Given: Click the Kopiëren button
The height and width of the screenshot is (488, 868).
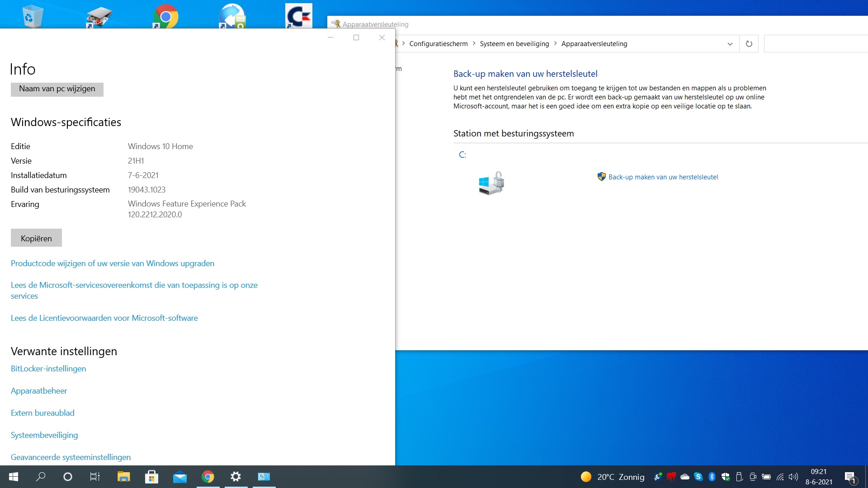Looking at the screenshot, I should click(x=36, y=238).
